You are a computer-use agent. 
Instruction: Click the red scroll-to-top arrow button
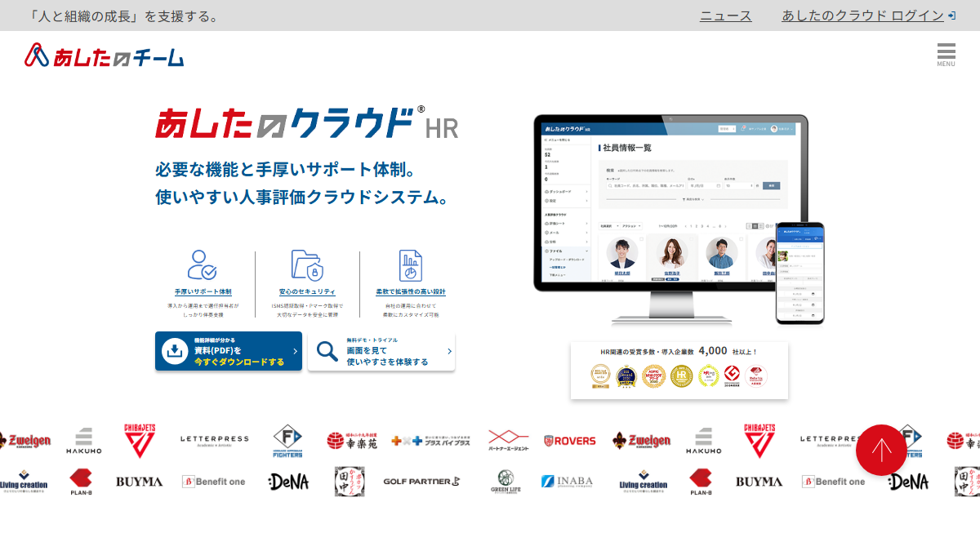click(881, 450)
